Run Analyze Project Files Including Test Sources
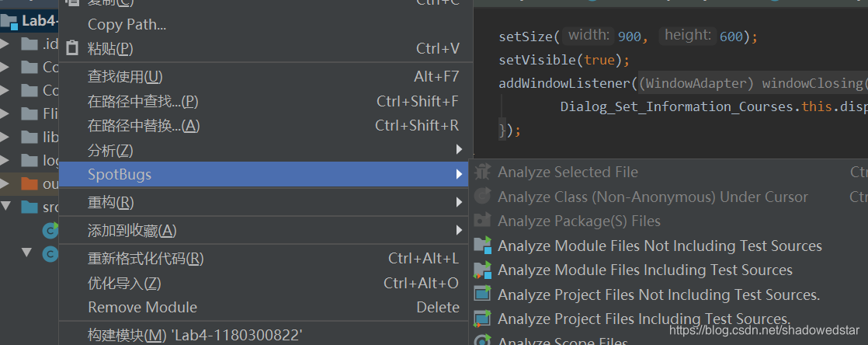The height and width of the screenshot is (345, 868). click(x=644, y=319)
